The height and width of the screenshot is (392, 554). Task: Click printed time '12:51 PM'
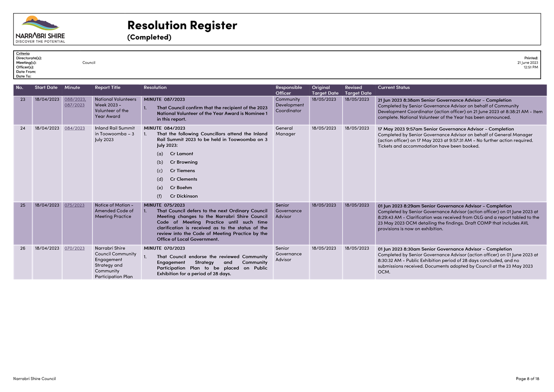pos(531,67)
